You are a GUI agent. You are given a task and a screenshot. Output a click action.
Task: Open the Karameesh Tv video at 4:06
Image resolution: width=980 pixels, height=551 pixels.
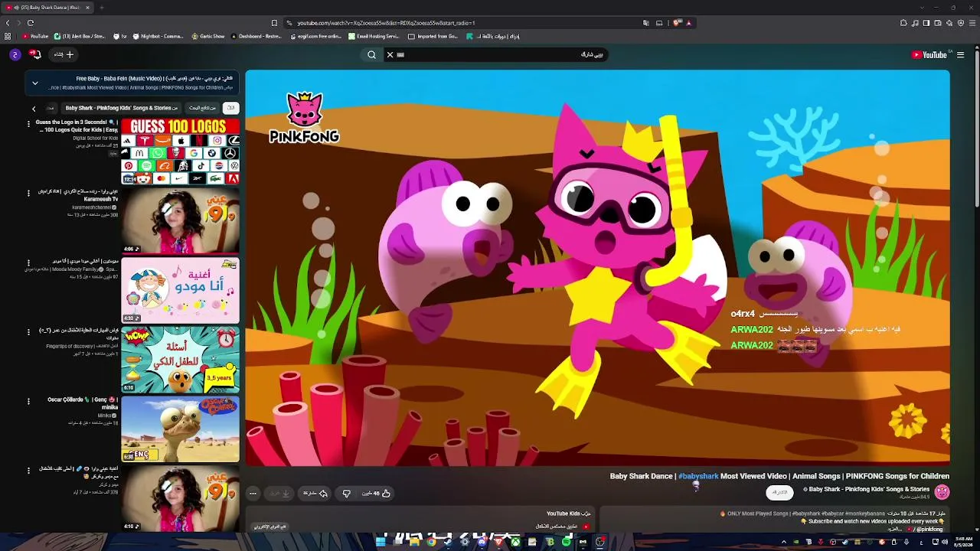(180, 220)
